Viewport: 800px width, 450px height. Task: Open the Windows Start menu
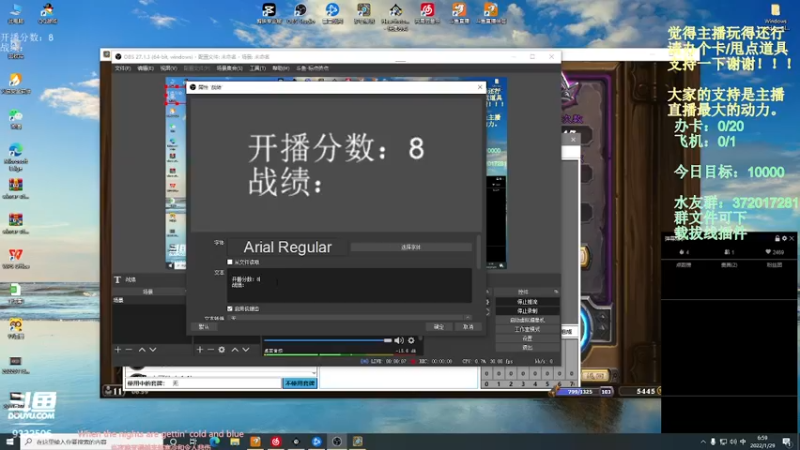tap(10, 441)
